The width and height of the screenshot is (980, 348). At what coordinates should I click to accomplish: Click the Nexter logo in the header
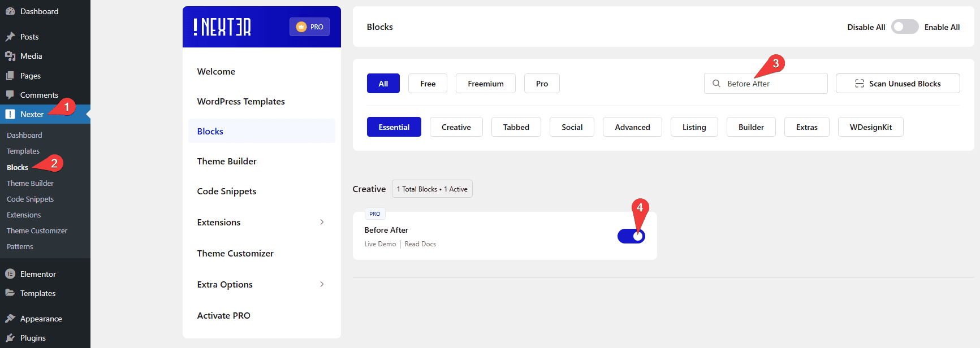[222, 27]
